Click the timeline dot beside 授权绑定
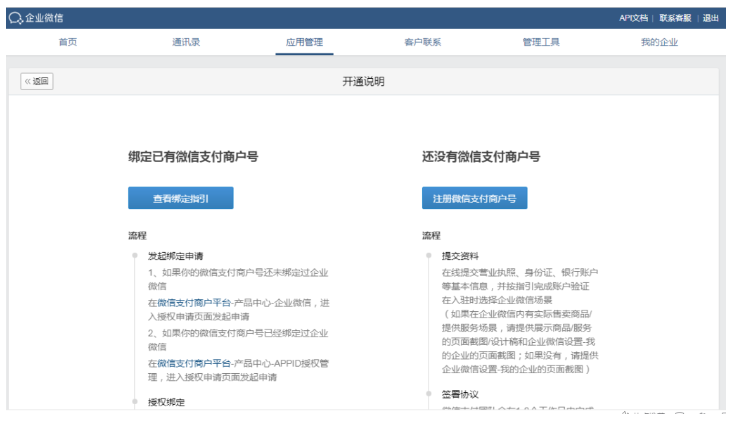Image resolution: width=737 pixels, height=425 pixels. click(135, 402)
